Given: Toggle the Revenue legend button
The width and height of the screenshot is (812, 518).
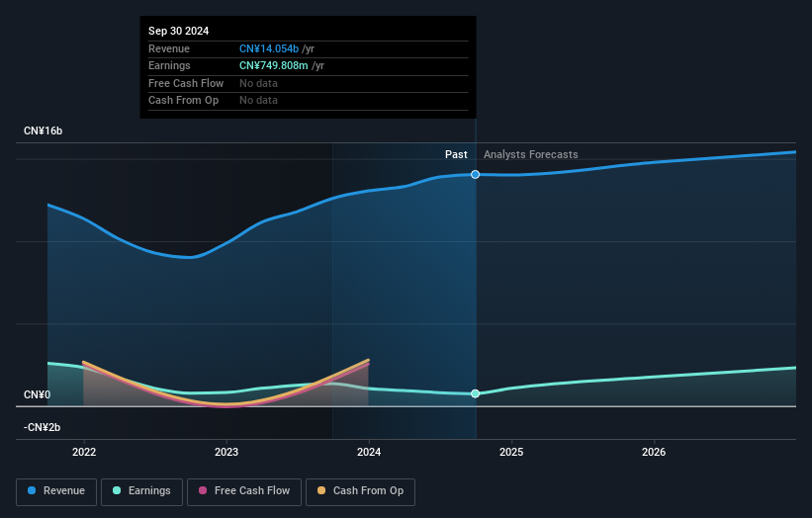Looking at the screenshot, I should 56,491.
